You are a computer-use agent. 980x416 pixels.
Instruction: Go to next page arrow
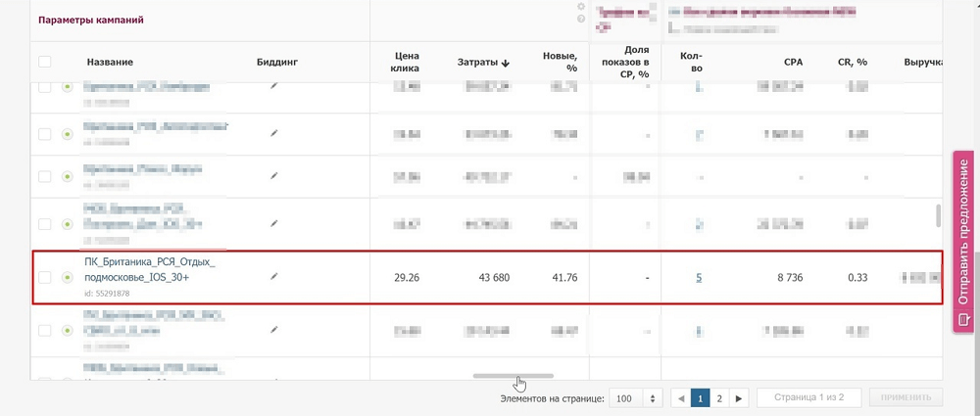point(740,398)
